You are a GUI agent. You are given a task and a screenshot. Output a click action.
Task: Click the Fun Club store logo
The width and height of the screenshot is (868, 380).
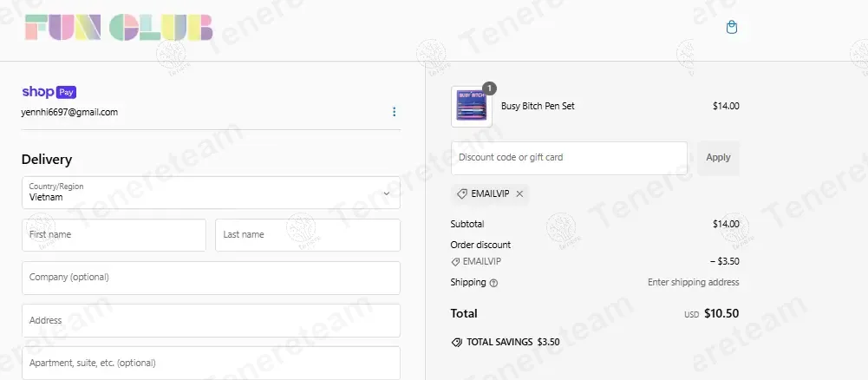click(119, 28)
